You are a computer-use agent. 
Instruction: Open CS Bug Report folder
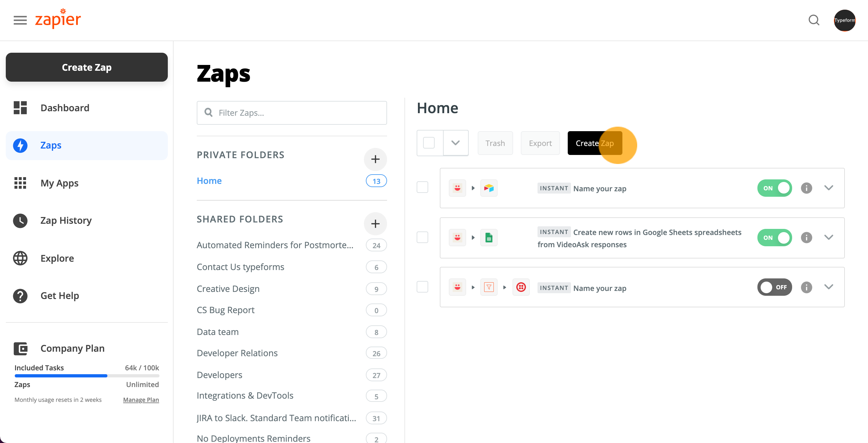coord(225,310)
